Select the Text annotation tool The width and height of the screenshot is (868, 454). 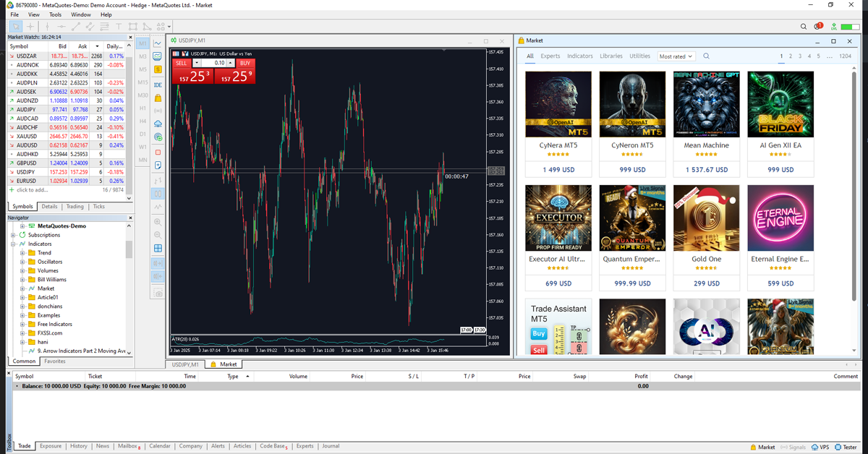tap(119, 27)
